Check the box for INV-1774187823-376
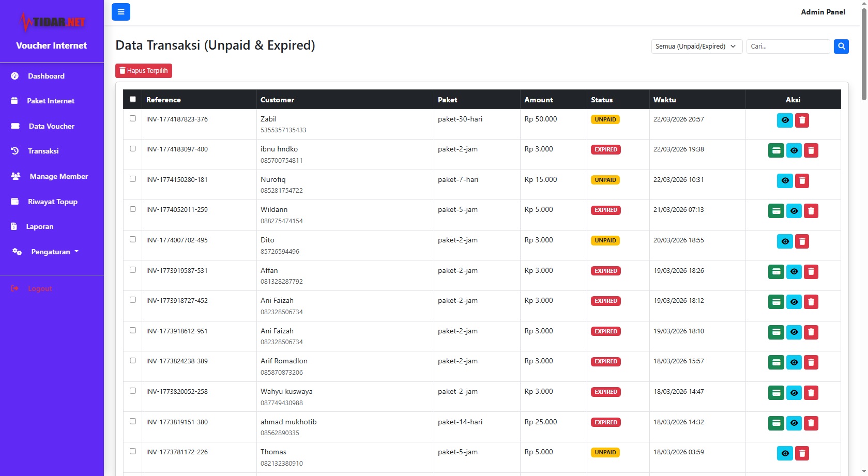The image size is (868, 476). (x=133, y=118)
